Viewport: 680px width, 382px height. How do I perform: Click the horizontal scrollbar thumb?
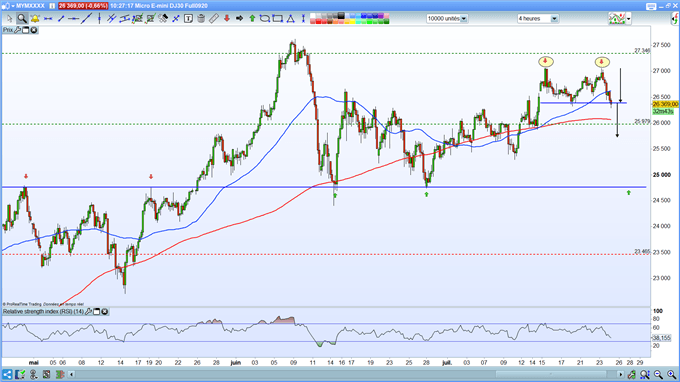[x=551, y=374]
